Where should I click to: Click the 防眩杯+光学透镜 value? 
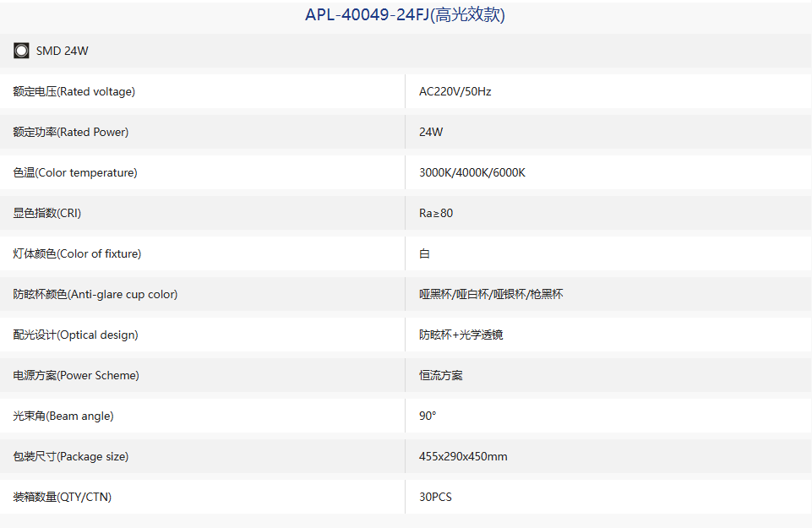click(460, 335)
